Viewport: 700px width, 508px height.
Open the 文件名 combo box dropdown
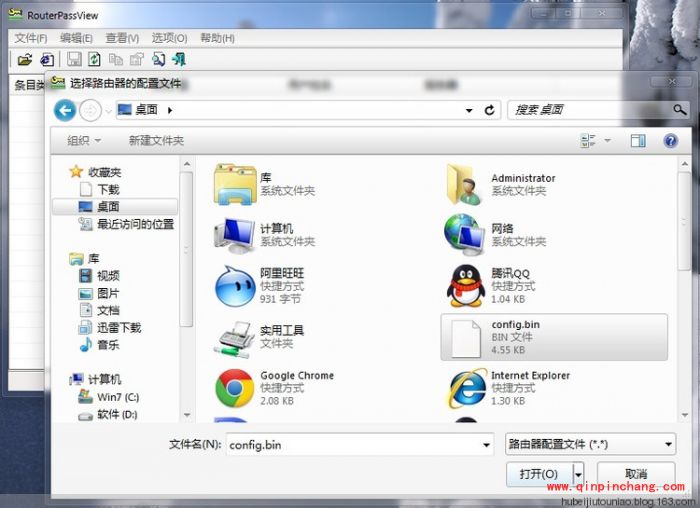(x=486, y=445)
